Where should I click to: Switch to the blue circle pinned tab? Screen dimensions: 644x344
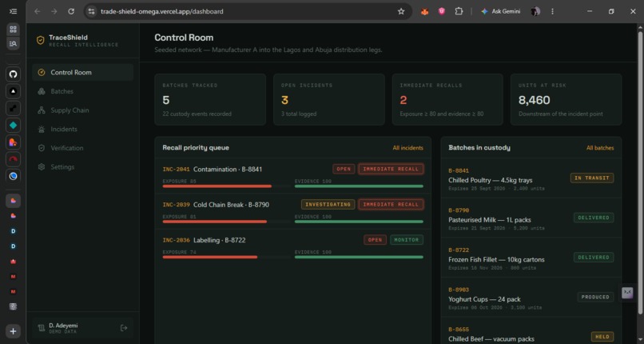pyautogui.click(x=13, y=176)
